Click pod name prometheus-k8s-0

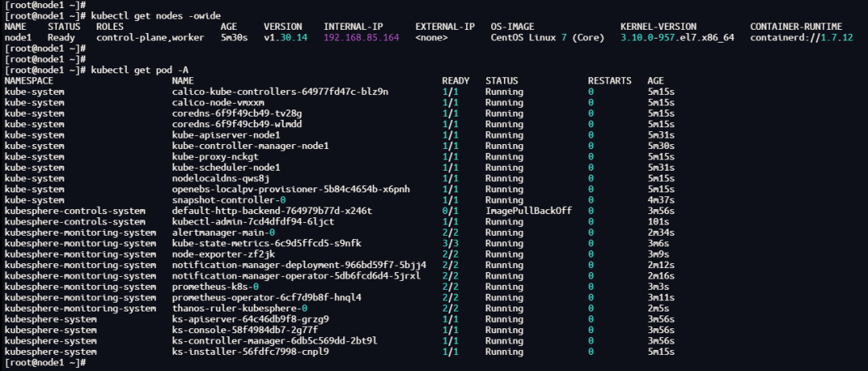pos(215,286)
